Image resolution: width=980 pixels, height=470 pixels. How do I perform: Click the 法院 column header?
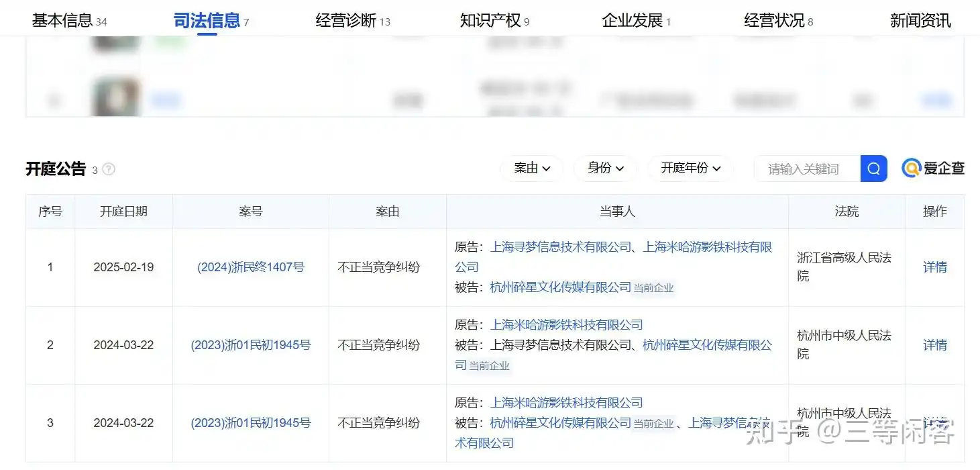847,211
